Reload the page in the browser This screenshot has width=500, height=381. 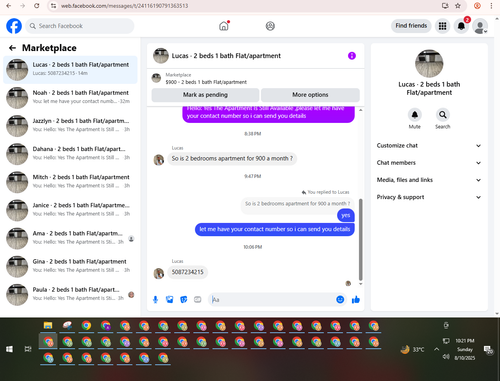pos(37,6)
